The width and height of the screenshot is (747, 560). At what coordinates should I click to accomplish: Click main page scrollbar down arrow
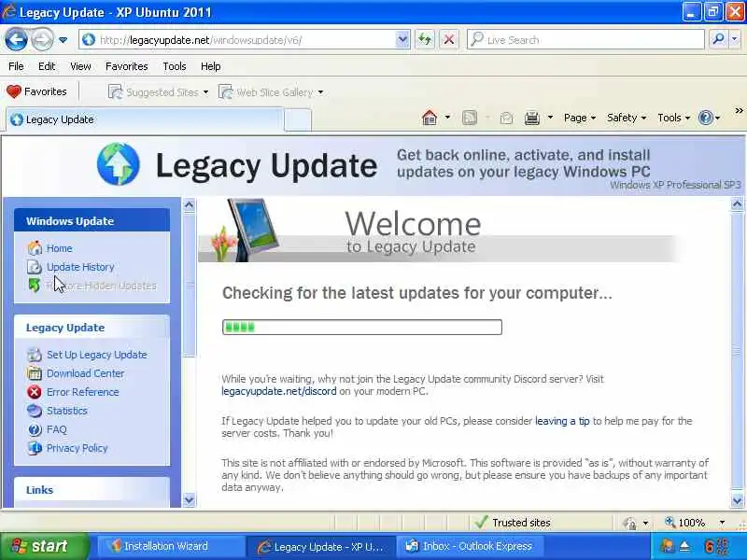pyautogui.click(x=737, y=500)
